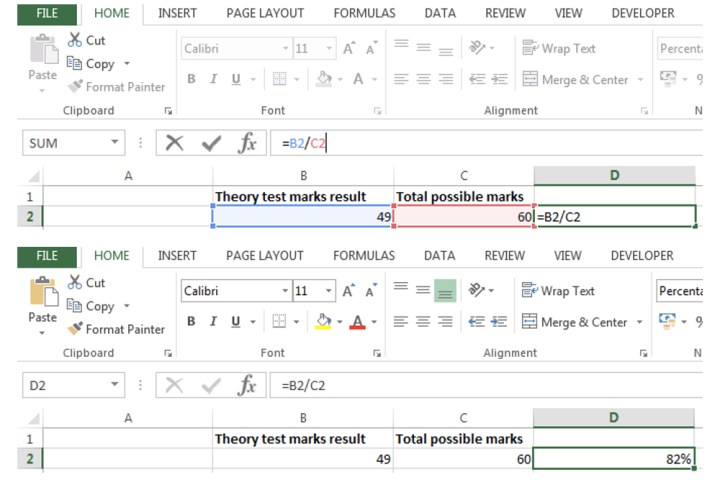Click Increase Font Size in the lower ribbon
720x480 pixels.
pyautogui.click(x=349, y=291)
